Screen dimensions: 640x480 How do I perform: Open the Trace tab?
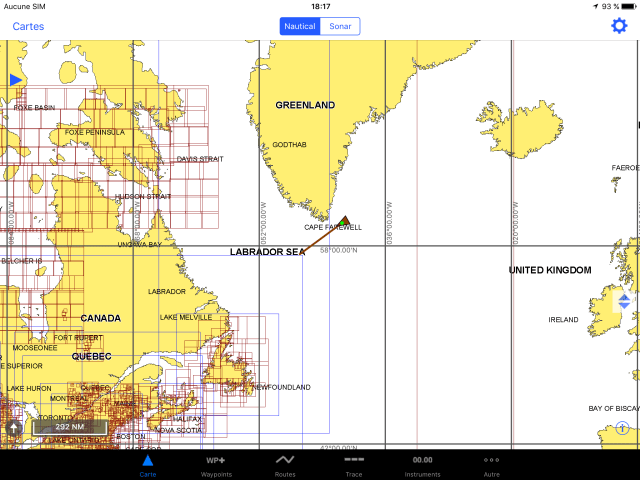coord(354,465)
